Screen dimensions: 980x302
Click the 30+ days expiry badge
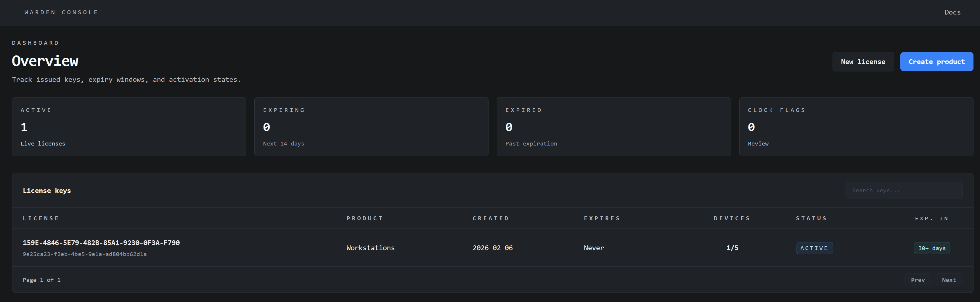point(932,248)
